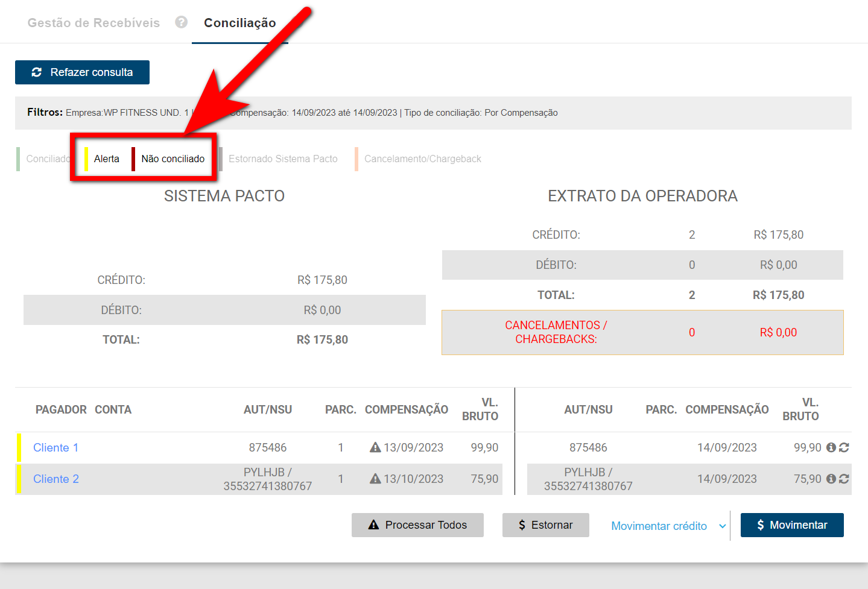This screenshot has width=868, height=589.
Task: Open the Cliente 2 link
Action: pos(56,479)
